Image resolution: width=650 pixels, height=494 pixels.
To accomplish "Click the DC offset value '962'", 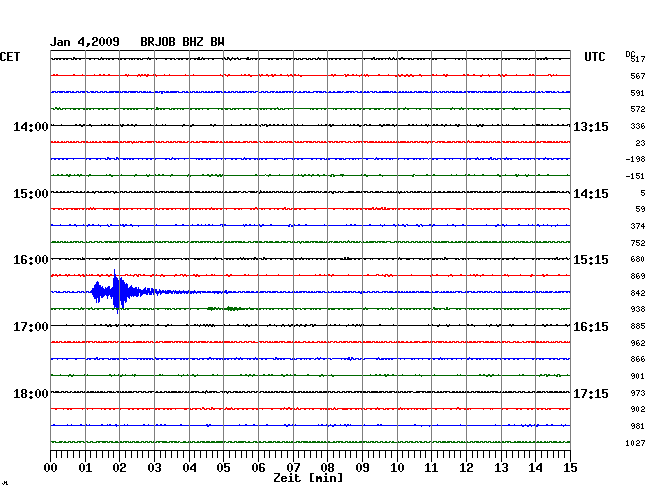I will [638, 343].
